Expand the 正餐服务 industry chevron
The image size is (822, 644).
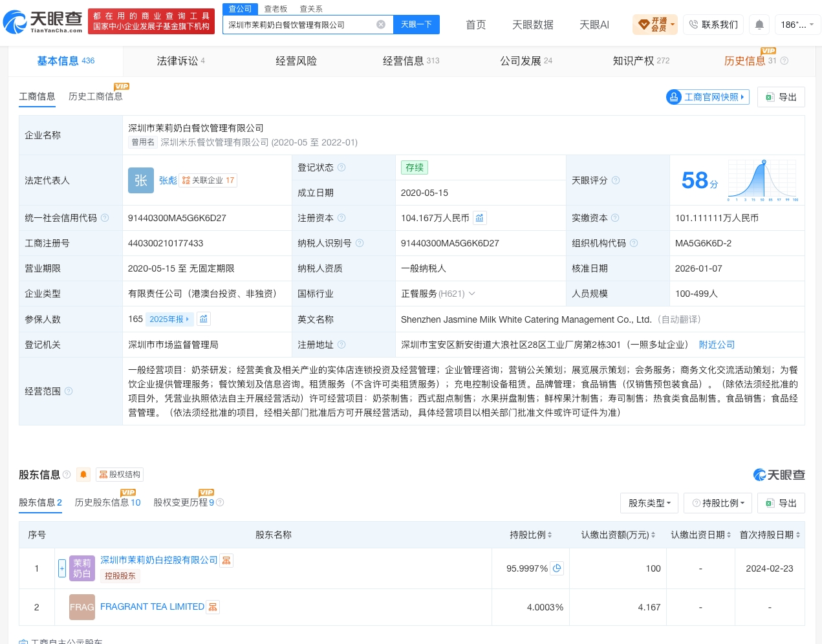(x=472, y=294)
